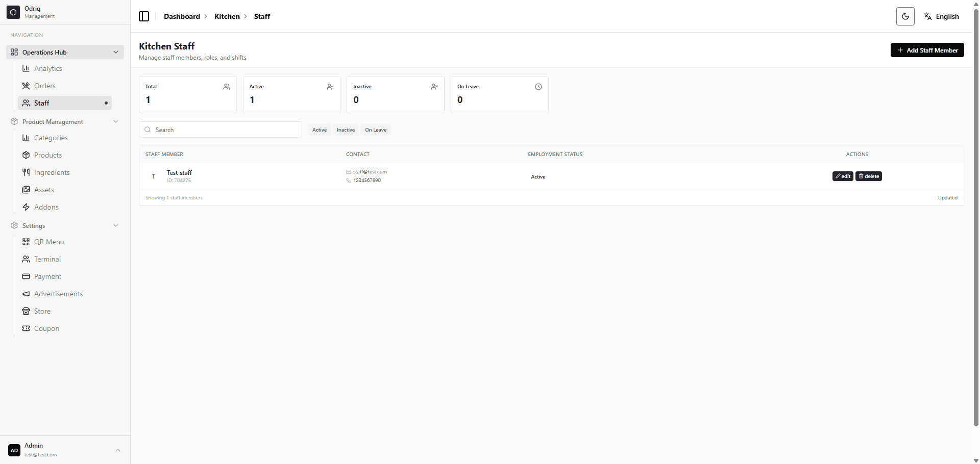Toggle the sidebar panel icon
Viewport: 980px width, 464px height.
click(144, 16)
